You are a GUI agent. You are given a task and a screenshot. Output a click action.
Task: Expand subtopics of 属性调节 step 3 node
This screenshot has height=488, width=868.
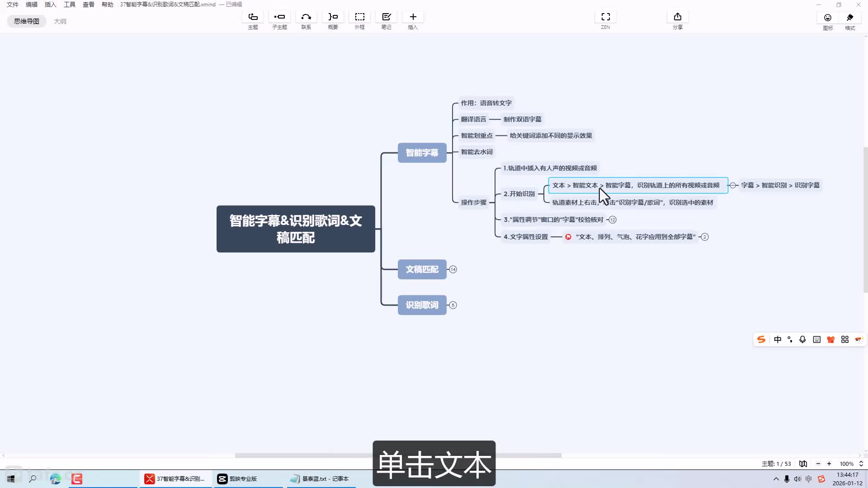tap(613, 220)
